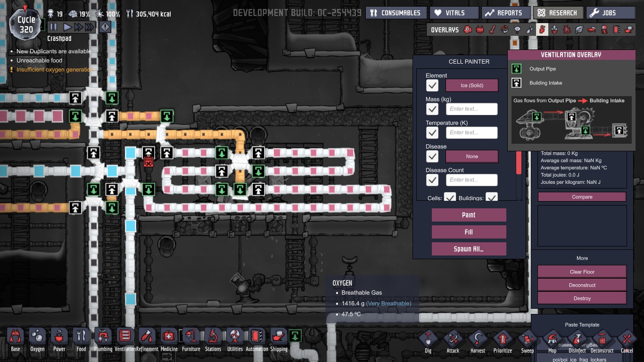Viewport: 644px width, 362px height.
Task: Open the Furniture build category
Action: pos(191,340)
